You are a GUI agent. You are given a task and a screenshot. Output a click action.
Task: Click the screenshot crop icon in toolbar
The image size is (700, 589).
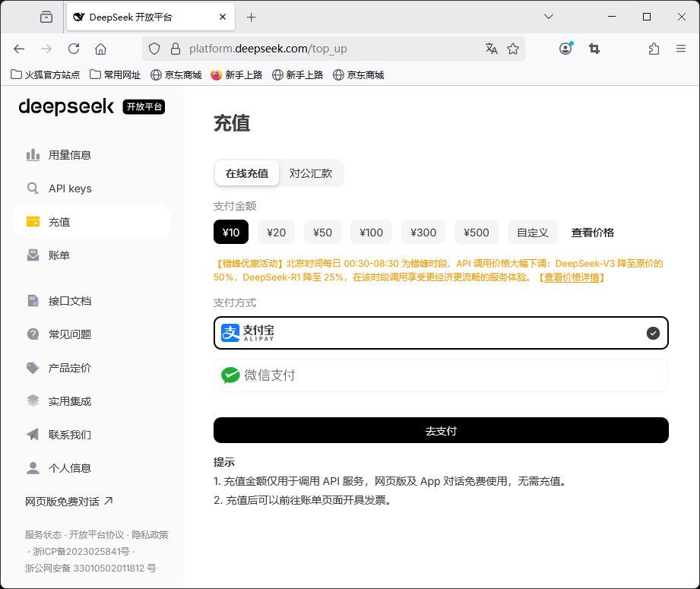(x=594, y=49)
